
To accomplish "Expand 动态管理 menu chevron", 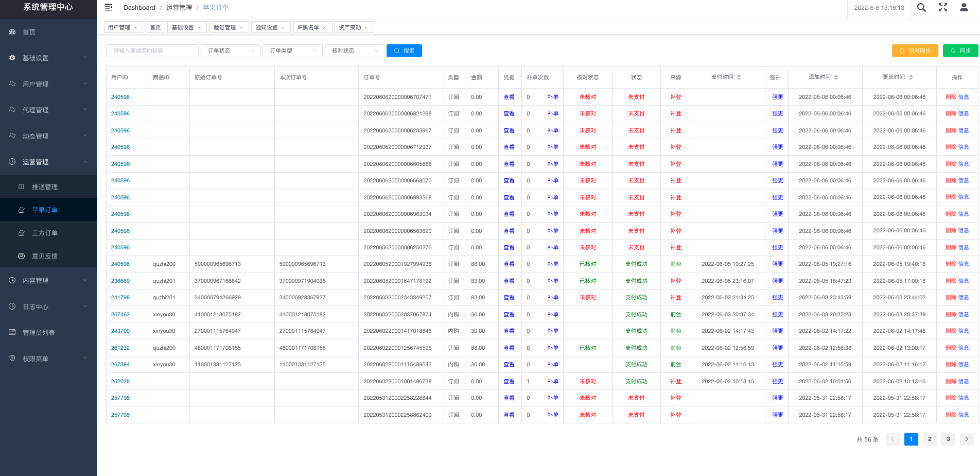I will [85, 135].
